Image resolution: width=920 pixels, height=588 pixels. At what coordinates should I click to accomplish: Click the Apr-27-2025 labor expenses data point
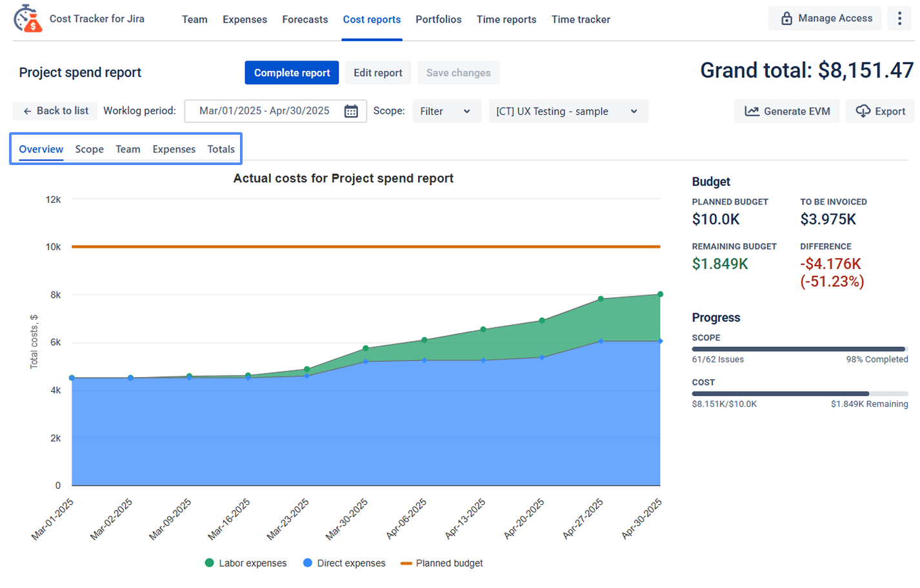click(x=601, y=299)
